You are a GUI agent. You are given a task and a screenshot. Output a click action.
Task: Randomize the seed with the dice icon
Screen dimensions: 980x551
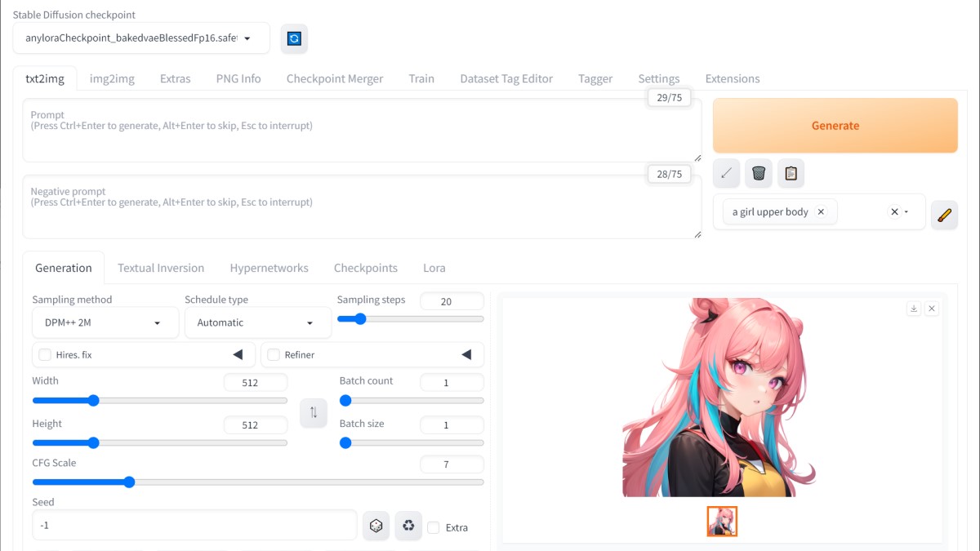pos(376,527)
